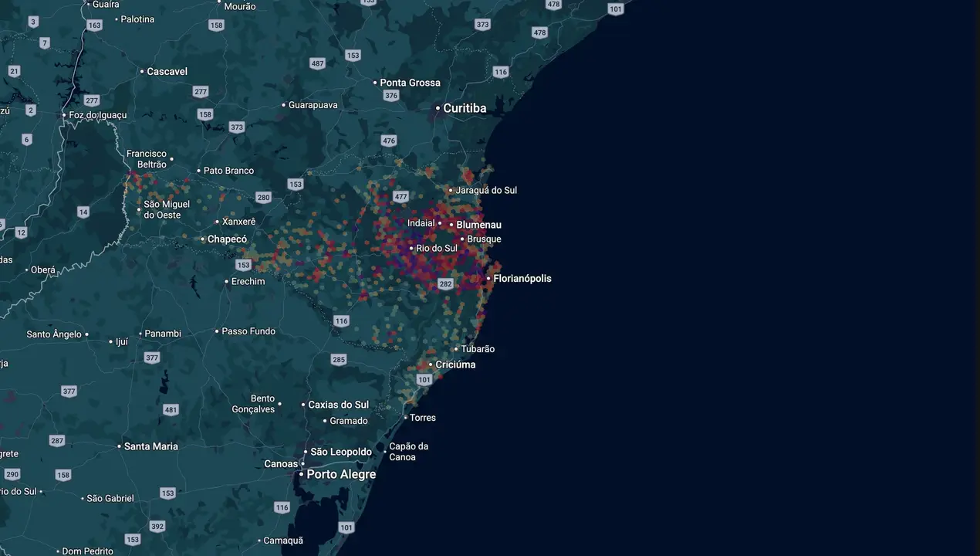Screen dimensions: 980x556
Task: Select the Indaial town label
Action: (x=421, y=223)
